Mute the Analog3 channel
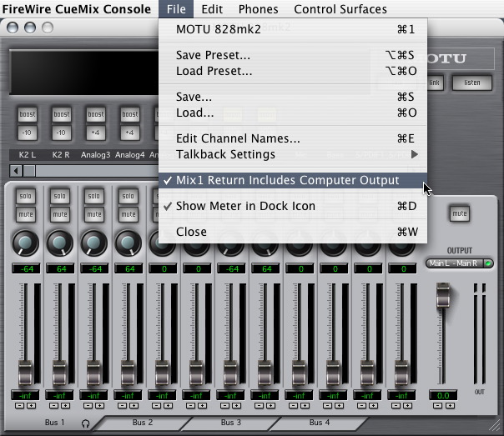Screen dimensions: 504x436 pos(94,214)
